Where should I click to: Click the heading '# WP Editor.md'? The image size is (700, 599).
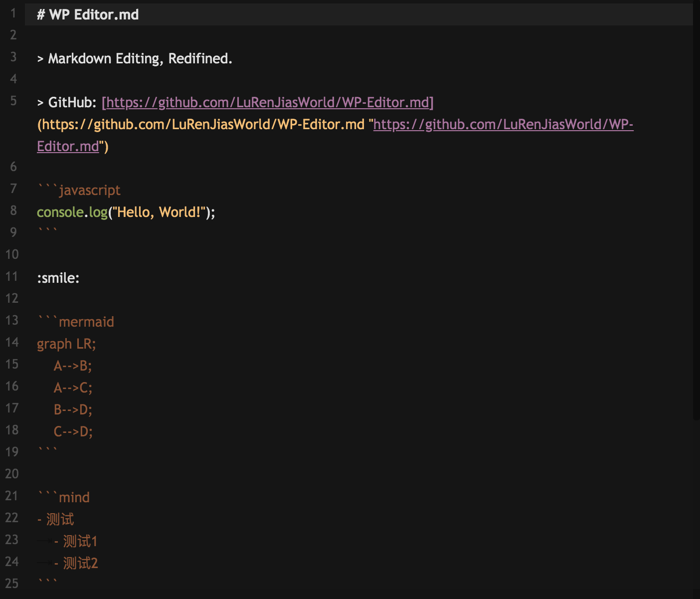point(88,14)
